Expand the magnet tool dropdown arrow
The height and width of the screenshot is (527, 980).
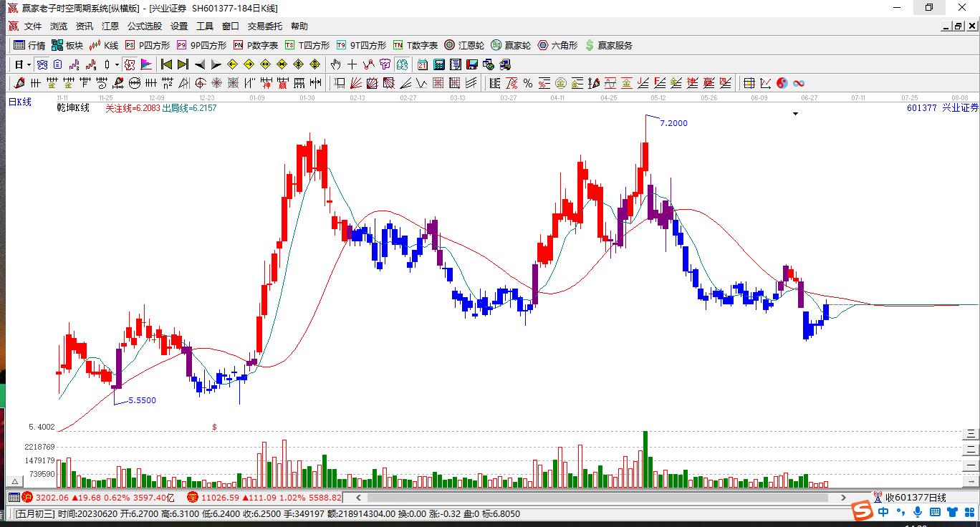pos(116,64)
